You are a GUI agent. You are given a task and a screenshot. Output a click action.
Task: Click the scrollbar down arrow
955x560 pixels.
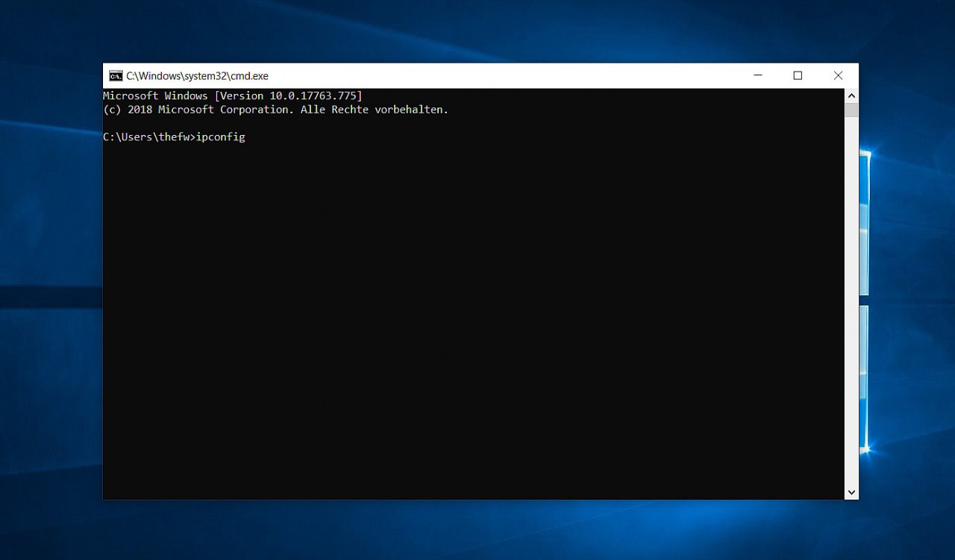[851, 493]
